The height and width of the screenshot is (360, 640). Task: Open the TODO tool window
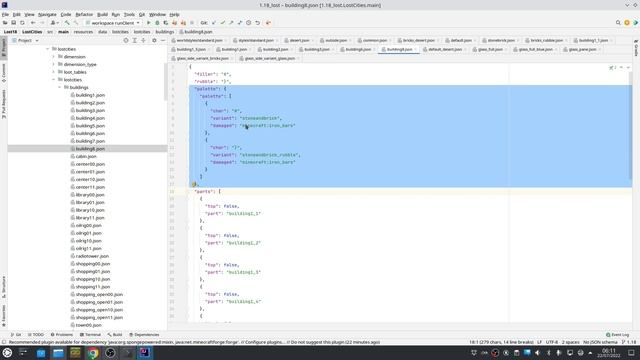(x=36, y=335)
